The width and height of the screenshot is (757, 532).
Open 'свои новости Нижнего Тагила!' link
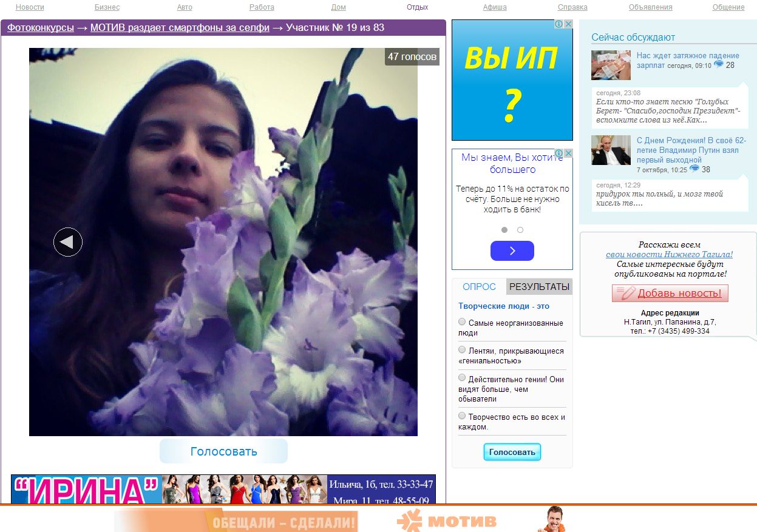click(x=670, y=255)
